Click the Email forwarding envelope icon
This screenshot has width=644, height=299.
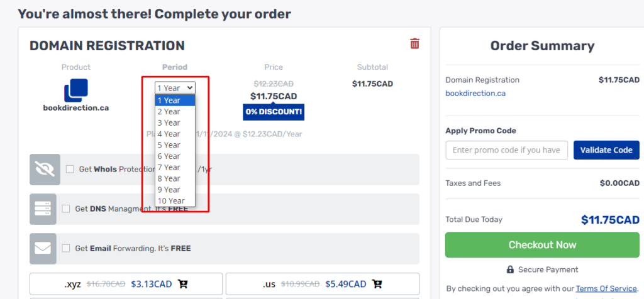click(x=43, y=249)
